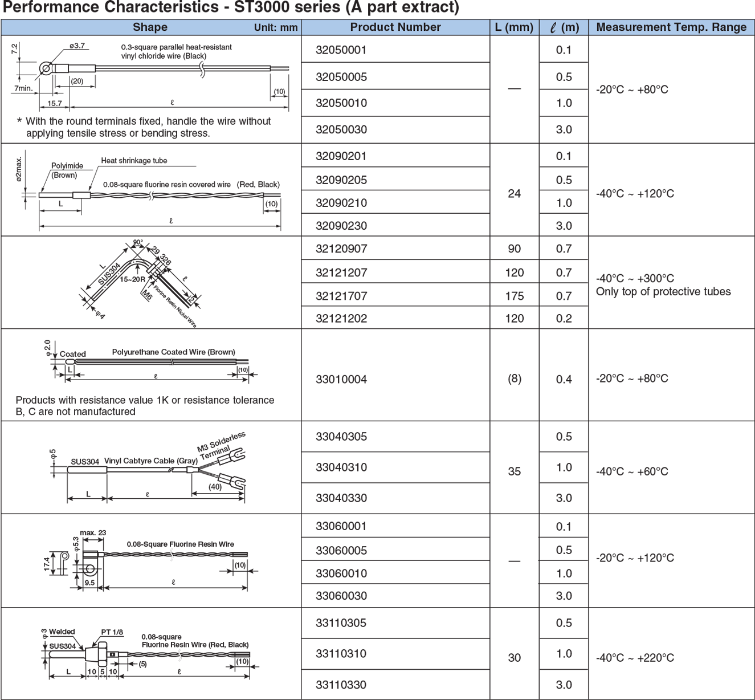The width and height of the screenshot is (755, 700).
Task: Click the Vinyl Cabtyre Cable (Gray) label
Action: coord(151,461)
